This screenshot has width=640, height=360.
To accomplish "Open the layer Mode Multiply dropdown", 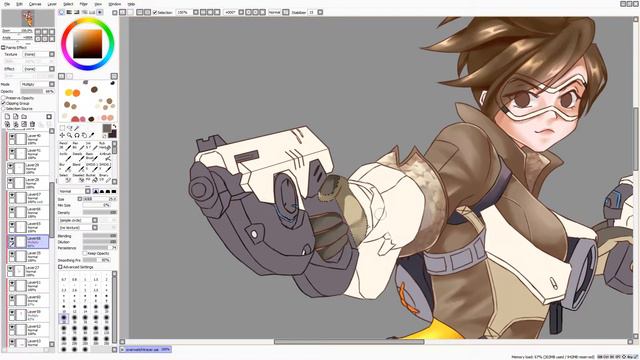I will click(38, 84).
